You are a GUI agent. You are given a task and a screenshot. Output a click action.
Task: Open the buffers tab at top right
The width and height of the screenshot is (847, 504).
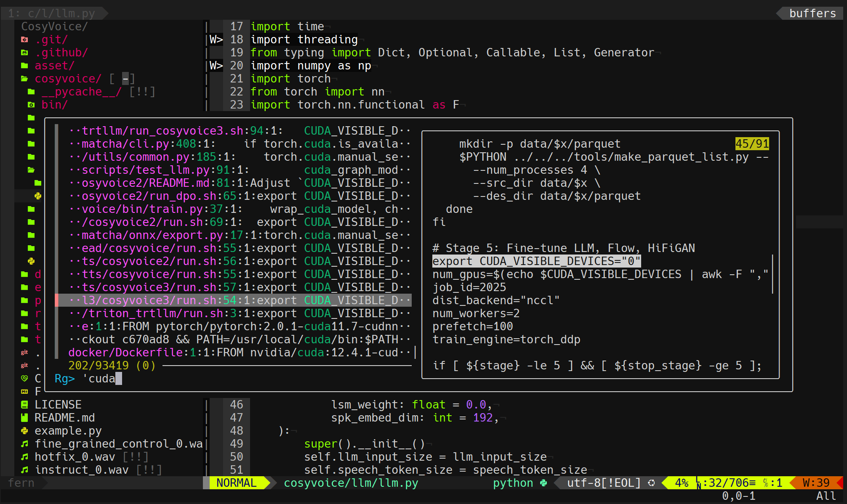click(x=812, y=13)
